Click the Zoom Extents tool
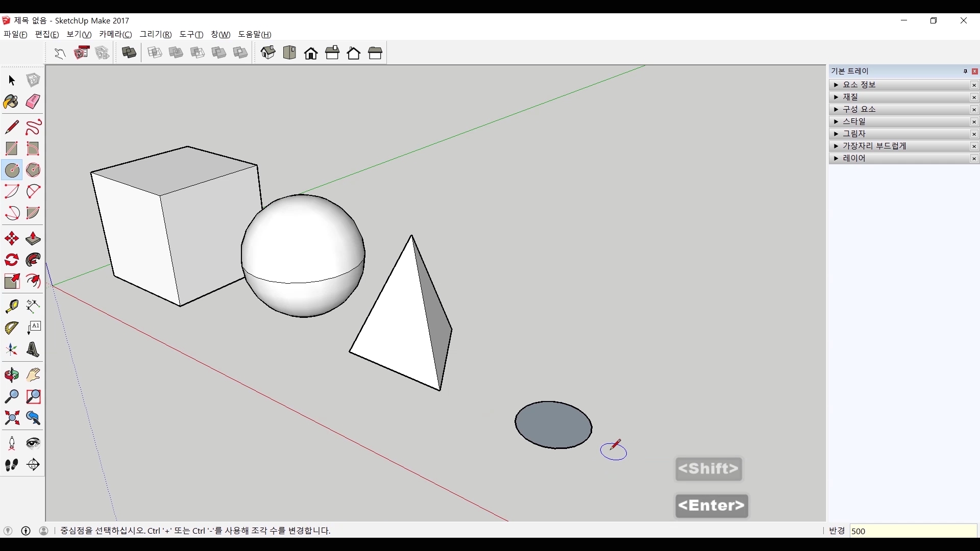Image resolution: width=980 pixels, height=551 pixels. 11,418
